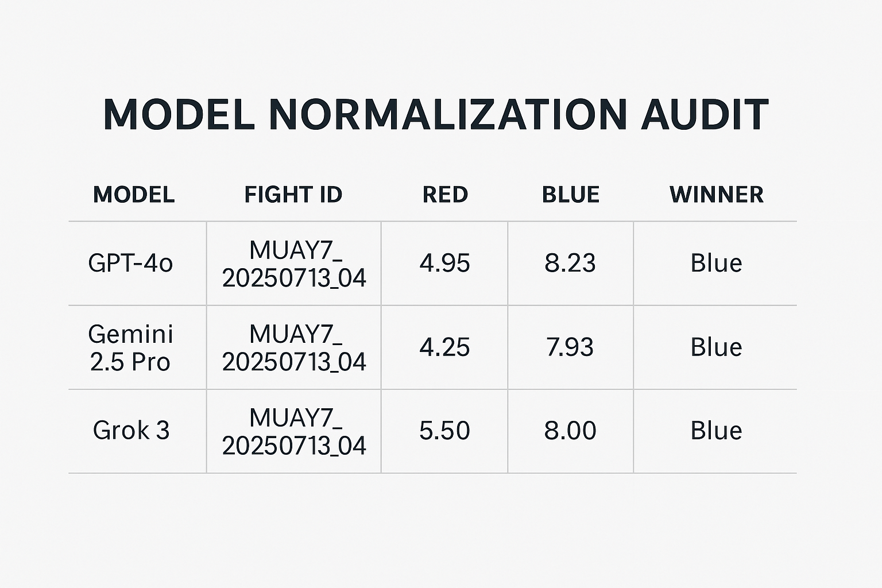Click the WINNER column header
The image size is (882, 588).
(716, 195)
